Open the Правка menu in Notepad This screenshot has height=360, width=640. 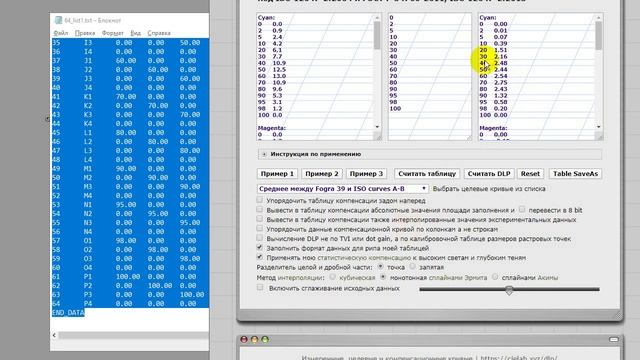click(x=85, y=33)
